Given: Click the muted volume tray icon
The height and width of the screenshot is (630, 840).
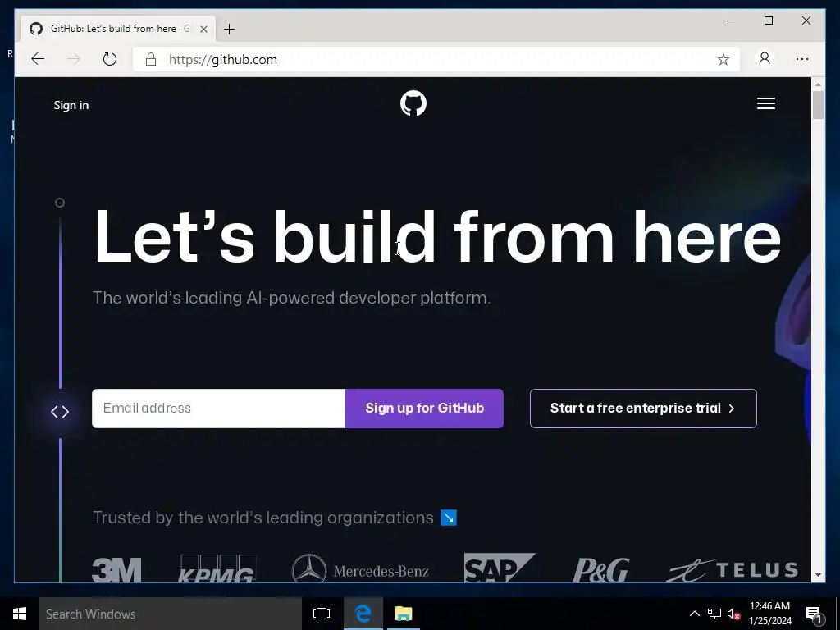Looking at the screenshot, I should click(734, 614).
